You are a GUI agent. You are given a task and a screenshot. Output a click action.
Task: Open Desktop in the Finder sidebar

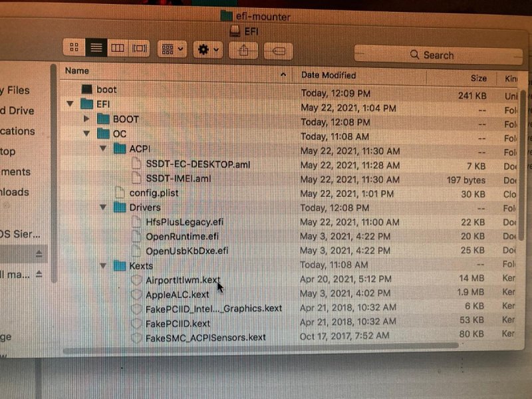(x=8, y=152)
